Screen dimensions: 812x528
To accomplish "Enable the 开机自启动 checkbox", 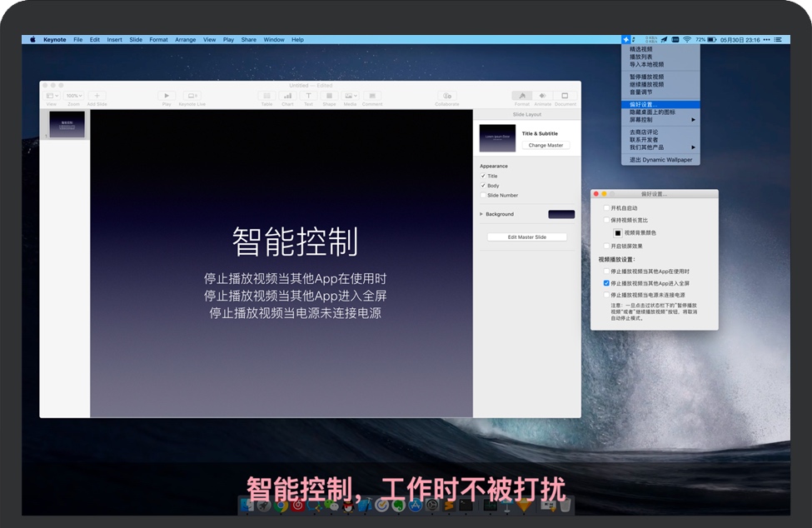I will 606,207.
